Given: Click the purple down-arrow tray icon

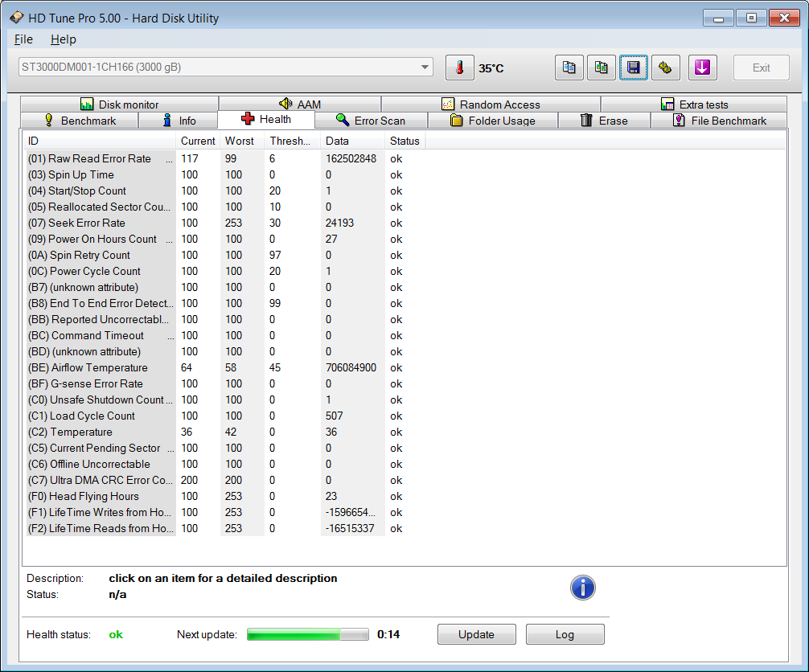Looking at the screenshot, I should [703, 68].
